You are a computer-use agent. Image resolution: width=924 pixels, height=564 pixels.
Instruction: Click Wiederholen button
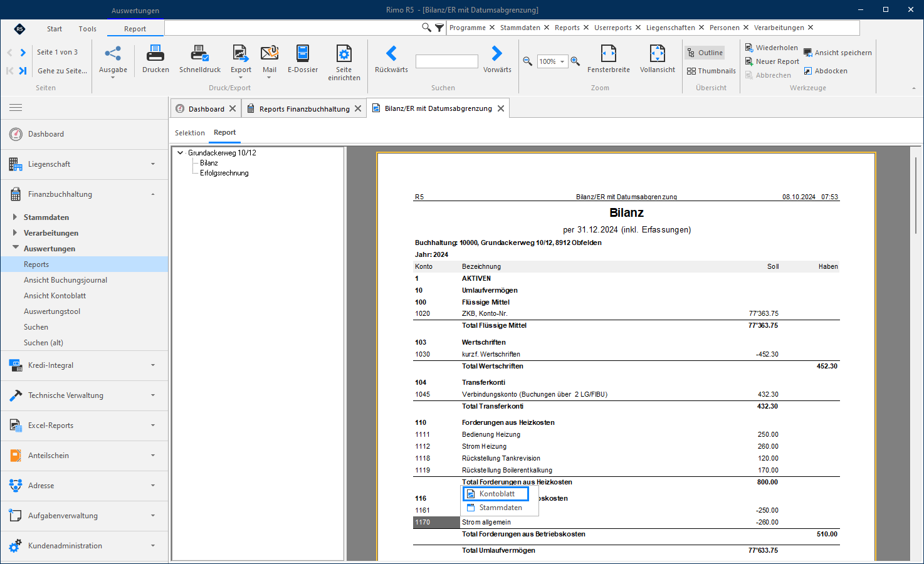(771, 48)
